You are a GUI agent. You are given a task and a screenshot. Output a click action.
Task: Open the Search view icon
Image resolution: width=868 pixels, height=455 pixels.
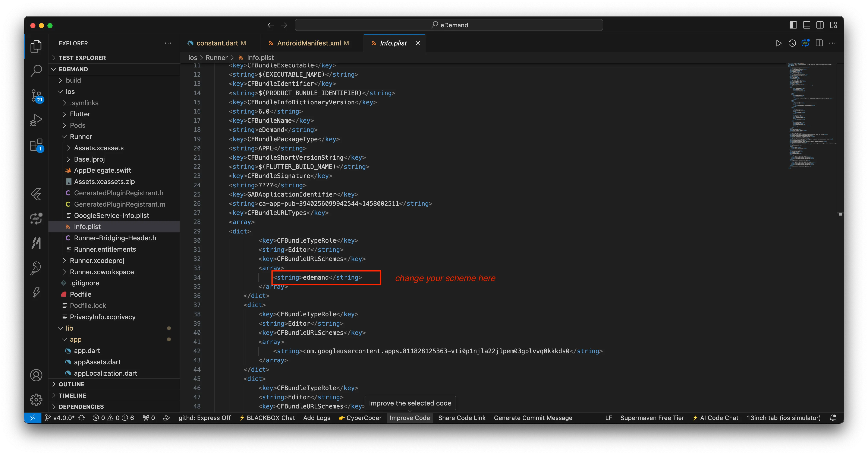[x=36, y=70]
